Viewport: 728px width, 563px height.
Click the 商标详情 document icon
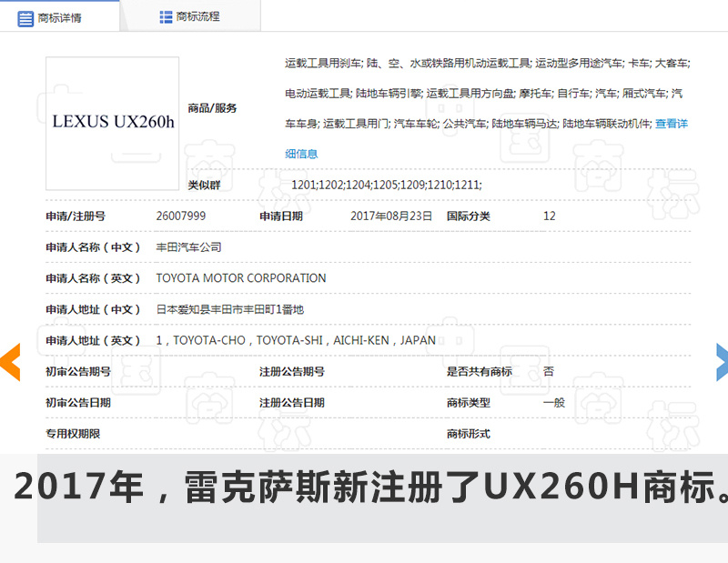(x=25, y=18)
